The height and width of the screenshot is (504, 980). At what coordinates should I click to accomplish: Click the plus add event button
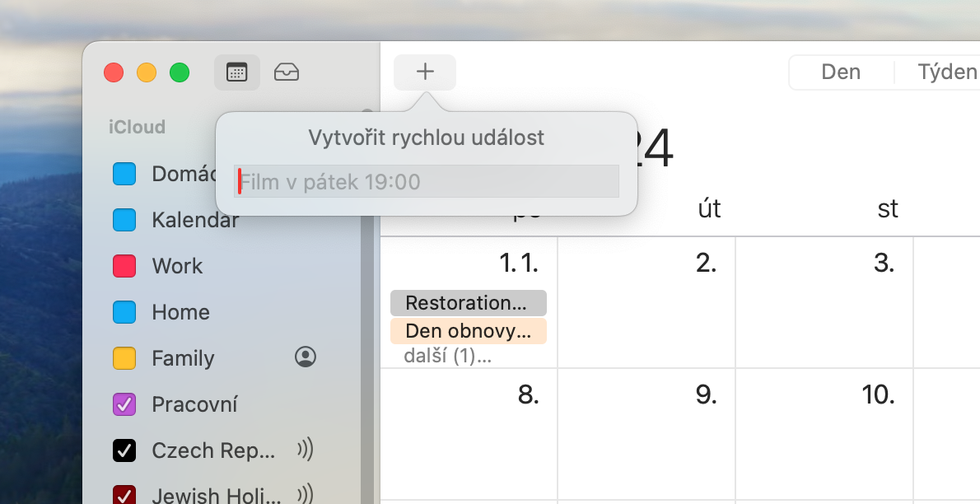[425, 72]
